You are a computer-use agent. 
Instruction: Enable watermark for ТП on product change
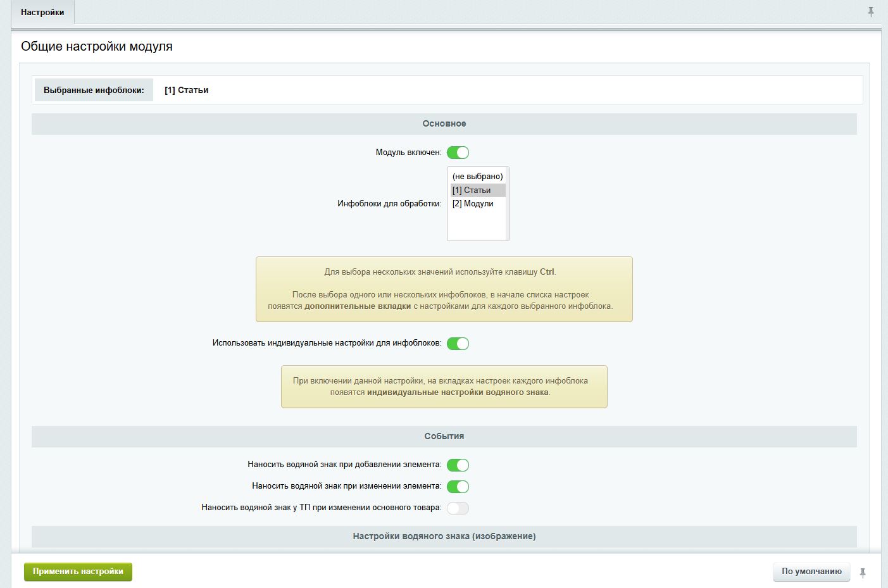pyautogui.click(x=458, y=508)
